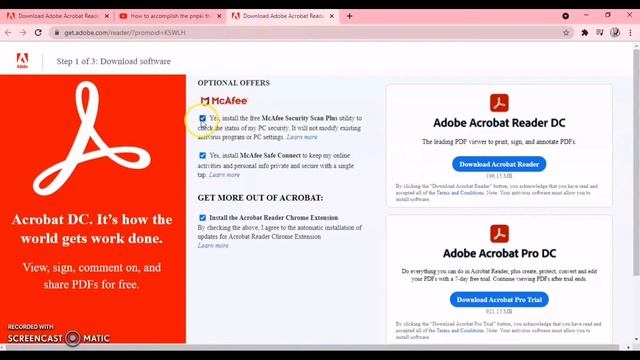Close the first Download Adobe Acrobat tab
The width and height of the screenshot is (640, 360).
click(x=107, y=16)
